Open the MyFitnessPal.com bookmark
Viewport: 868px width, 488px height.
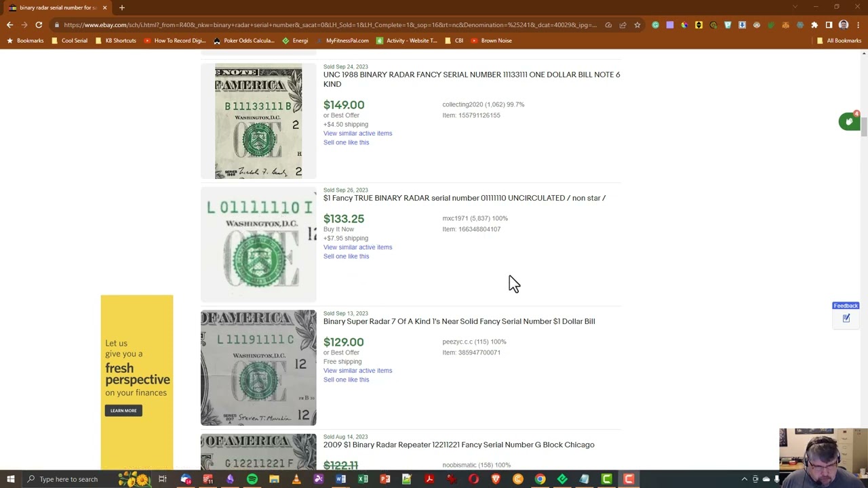pos(343,41)
